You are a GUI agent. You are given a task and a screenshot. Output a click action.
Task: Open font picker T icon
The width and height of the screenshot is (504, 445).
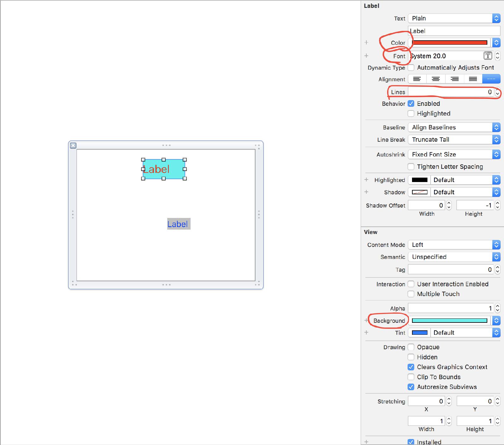488,56
